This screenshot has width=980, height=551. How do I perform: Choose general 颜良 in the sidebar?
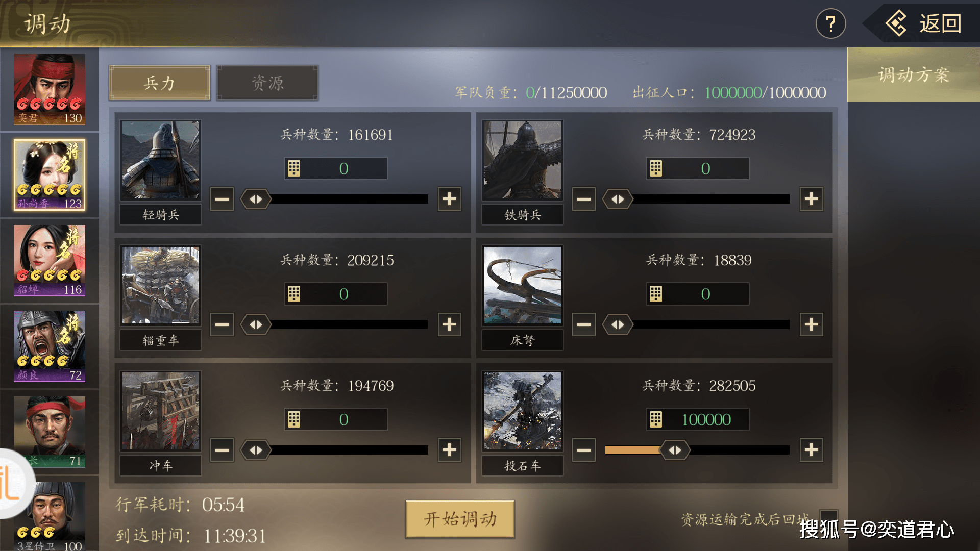click(50, 346)
